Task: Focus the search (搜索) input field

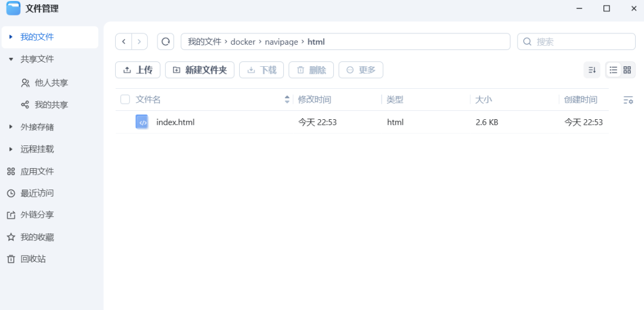Action: 581,42
